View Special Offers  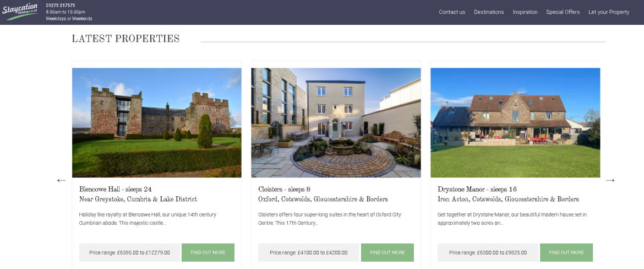point(563,12)
